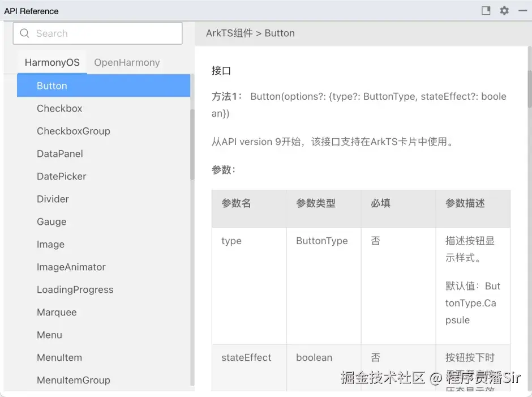Focus the Search input field
The image size is (532, 397).
coord(97,33)
